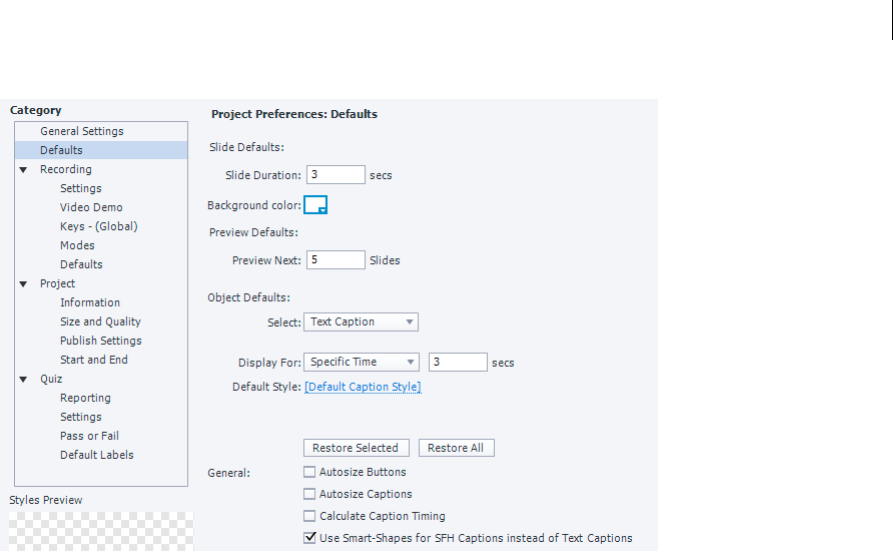Enable the Autosize Buttons checkbox
893x551 pixels.
pos(310,472)
